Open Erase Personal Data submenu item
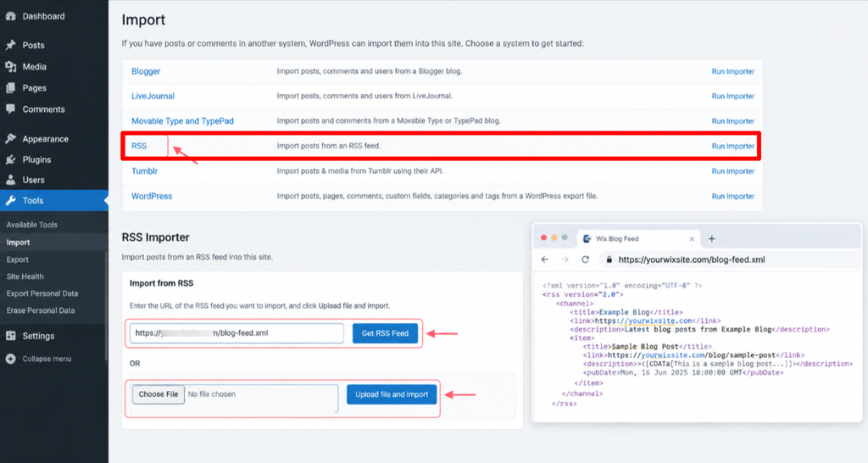This screenshot has height=463, width=868. [41, 310]
